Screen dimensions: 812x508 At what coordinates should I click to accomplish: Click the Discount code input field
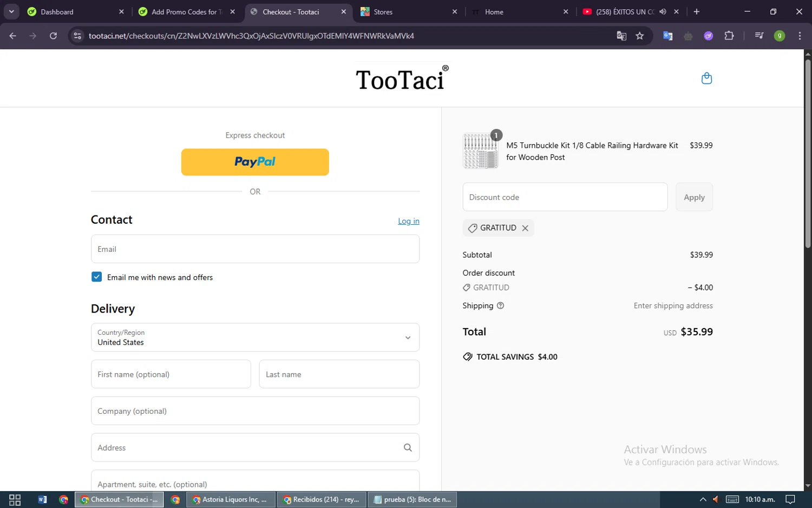[x=565, y=197]
